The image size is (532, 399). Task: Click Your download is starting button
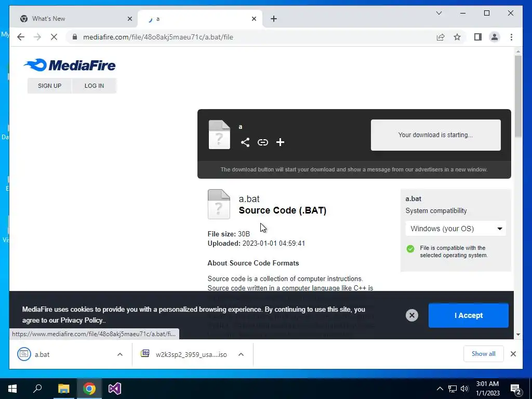tap(435, 135)
